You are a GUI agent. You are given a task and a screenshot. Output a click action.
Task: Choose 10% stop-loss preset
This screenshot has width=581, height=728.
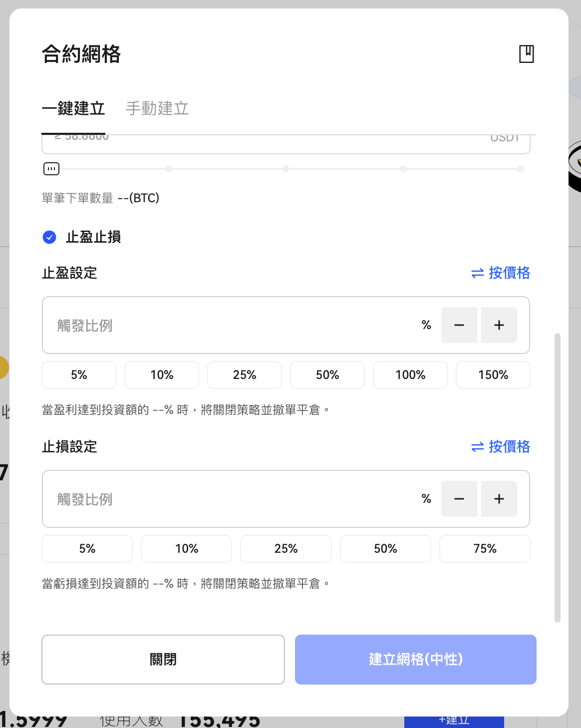pyautogui.click(x=187, y=549)
